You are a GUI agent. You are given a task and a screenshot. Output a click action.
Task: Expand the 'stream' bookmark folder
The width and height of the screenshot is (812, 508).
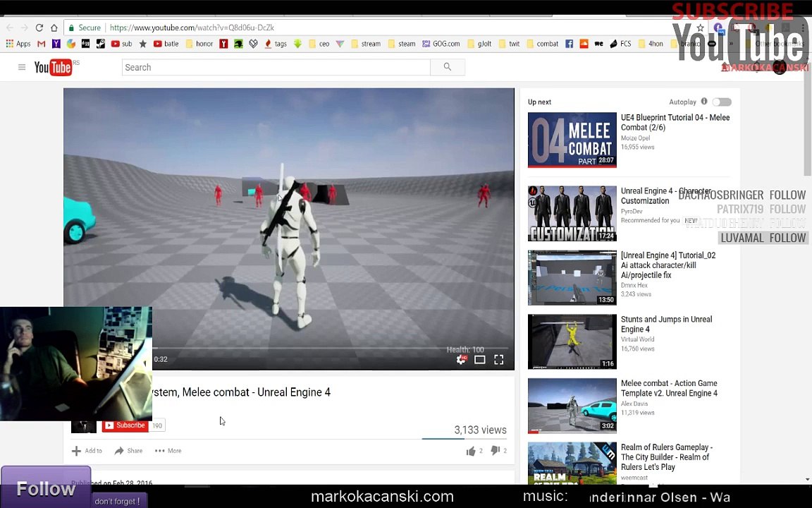click(366, 44)
